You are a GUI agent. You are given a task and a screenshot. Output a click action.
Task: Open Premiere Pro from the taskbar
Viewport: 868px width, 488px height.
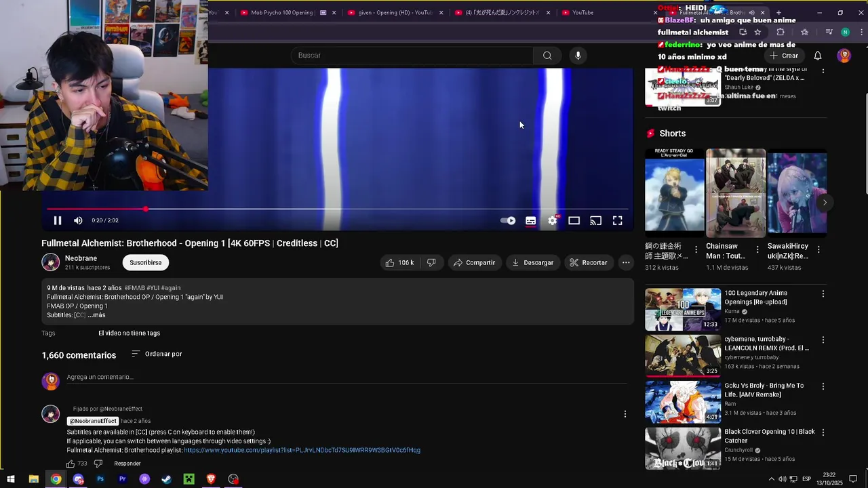123,479
